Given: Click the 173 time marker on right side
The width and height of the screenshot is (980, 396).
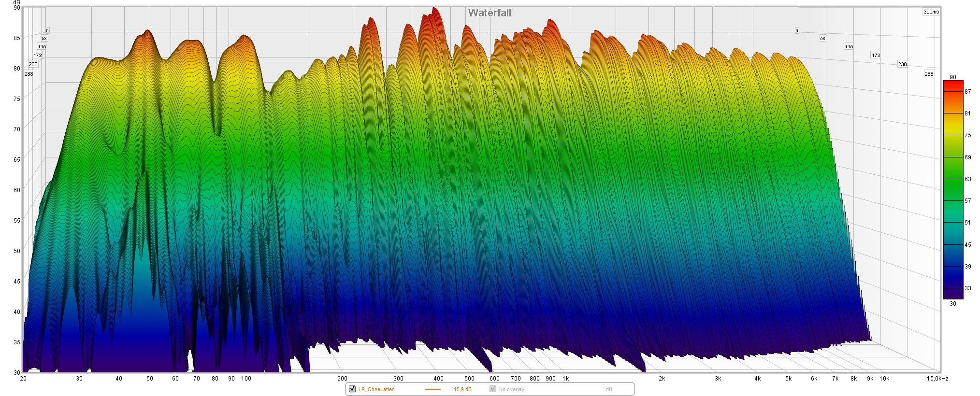Looking at the screenshot, I should tap(876, 56).
